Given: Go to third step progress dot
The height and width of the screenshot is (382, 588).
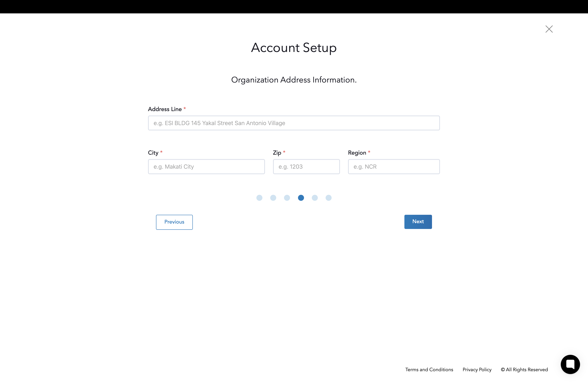Looking at the screenshot, I should coord(287,198).
